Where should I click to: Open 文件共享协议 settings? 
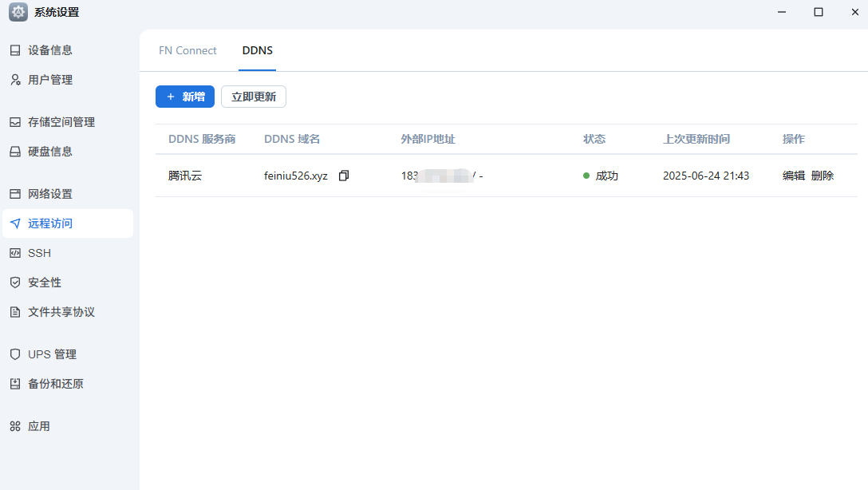point(68,312)
